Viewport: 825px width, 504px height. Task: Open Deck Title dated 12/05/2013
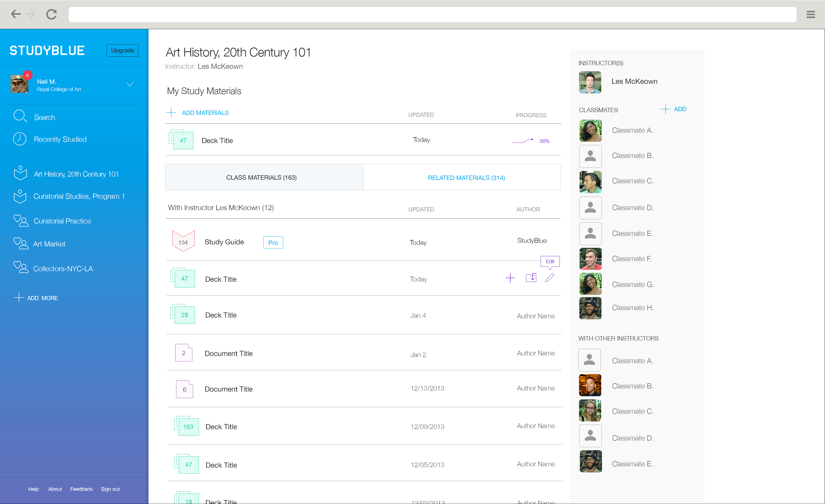tap(221, 465)
